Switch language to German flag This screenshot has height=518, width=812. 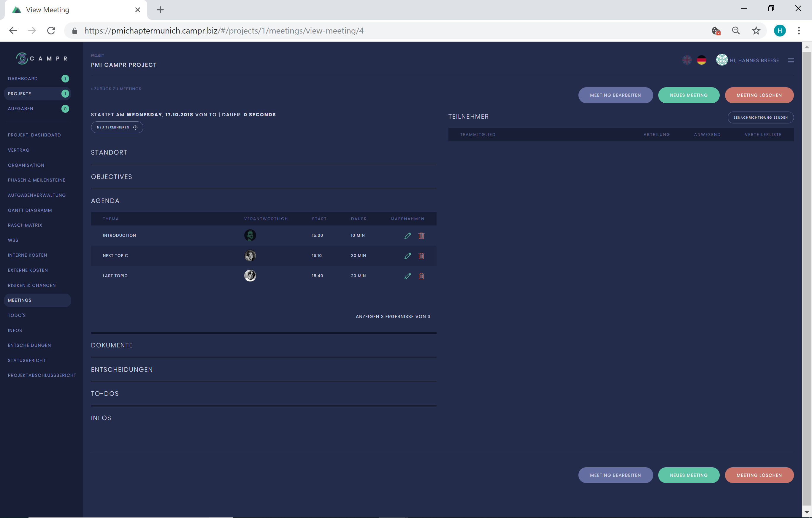point(701,60)
